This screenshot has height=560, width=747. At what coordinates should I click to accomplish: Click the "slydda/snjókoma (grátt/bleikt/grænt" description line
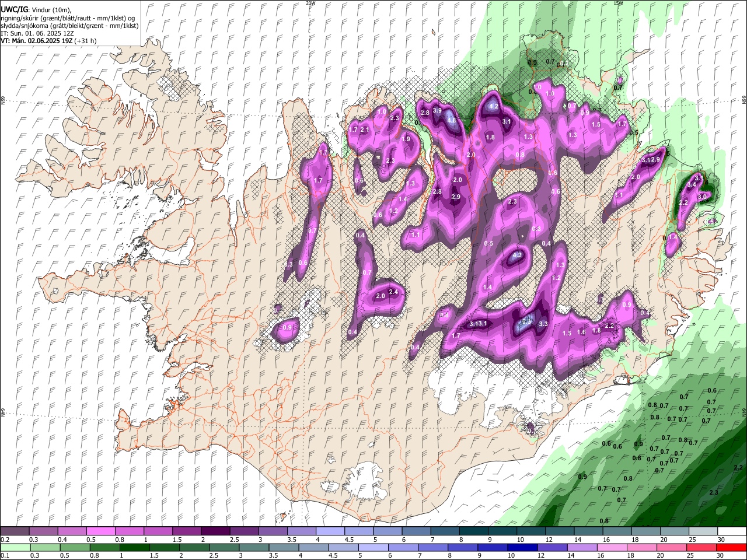pyautogui.click(x=69, y=26)
